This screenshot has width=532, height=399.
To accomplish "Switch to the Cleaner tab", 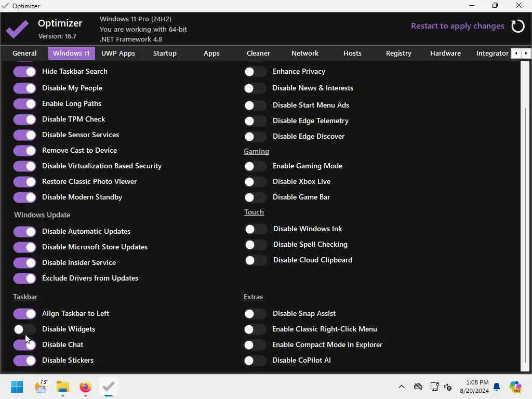I will pos(258,54).
